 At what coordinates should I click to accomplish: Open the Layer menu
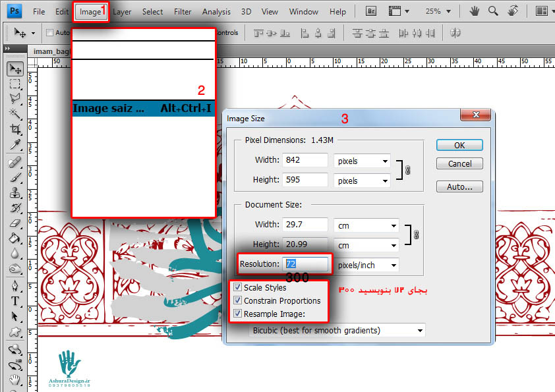(x=122, y=12)
